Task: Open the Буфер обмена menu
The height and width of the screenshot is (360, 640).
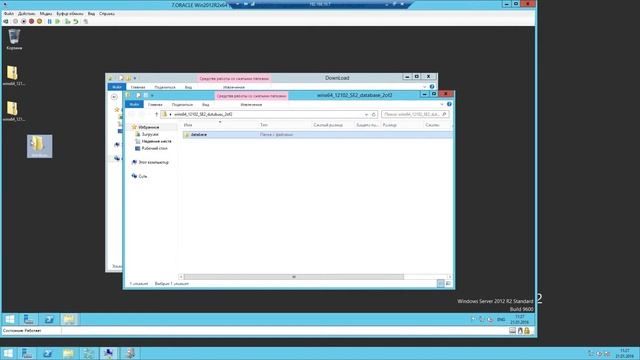Action: (70, 13)
